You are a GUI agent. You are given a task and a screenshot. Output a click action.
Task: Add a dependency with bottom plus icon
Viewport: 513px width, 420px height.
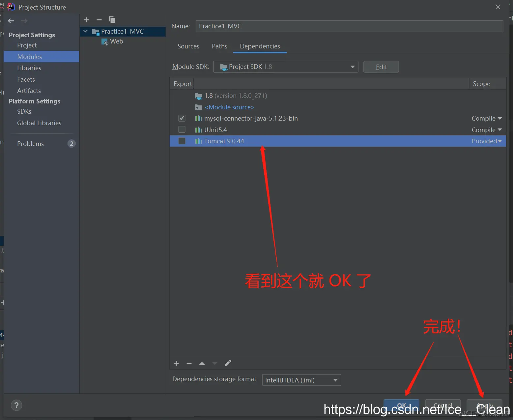[176, 363]
